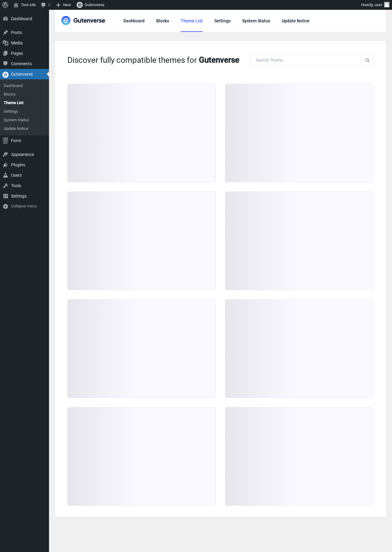Click the Plugins plug icon
This screenshot has width=392, height=552.
(6, 165)
